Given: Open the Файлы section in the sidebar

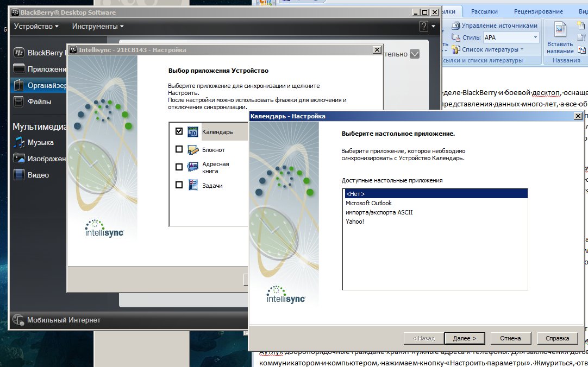Looking at the screenshot, I should click(x=33, y=102).
